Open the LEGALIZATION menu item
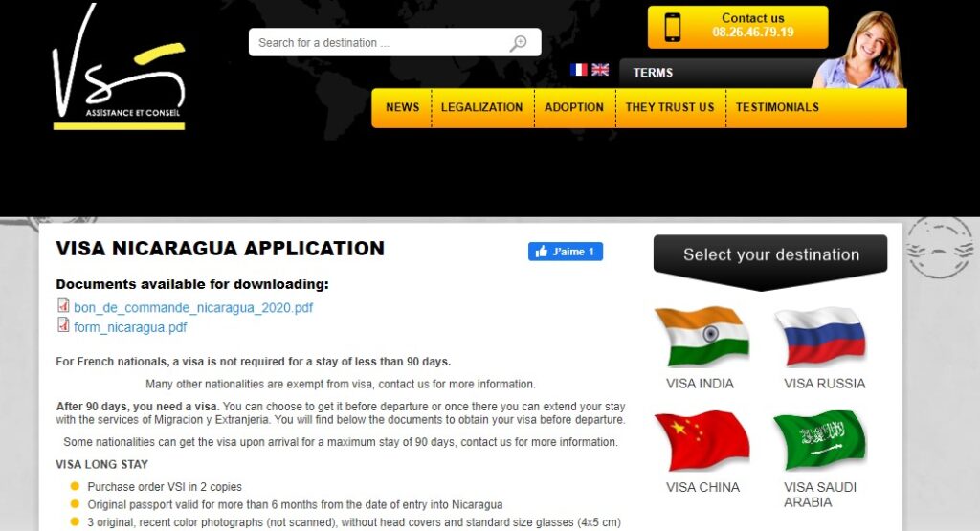 [482, 107]
